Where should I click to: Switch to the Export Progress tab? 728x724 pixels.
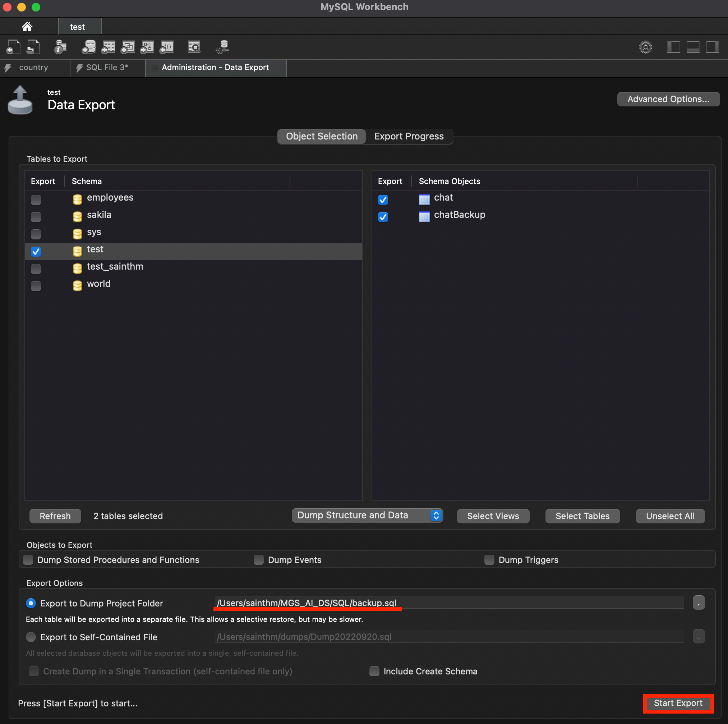409,136
